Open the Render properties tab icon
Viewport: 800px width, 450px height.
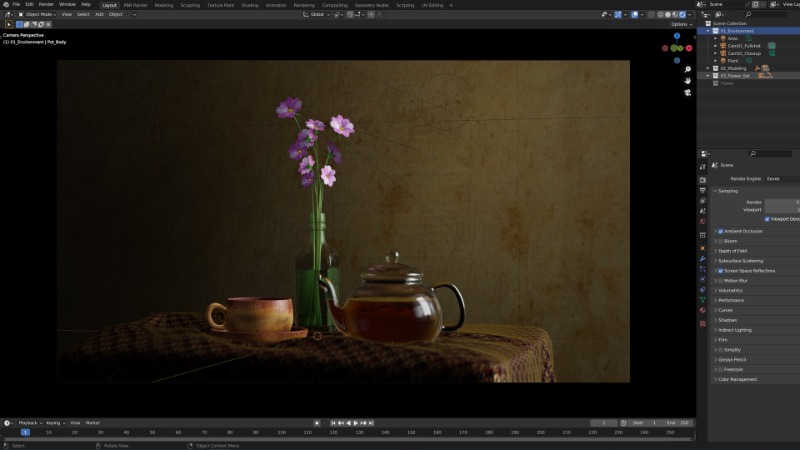pos(703,179)
